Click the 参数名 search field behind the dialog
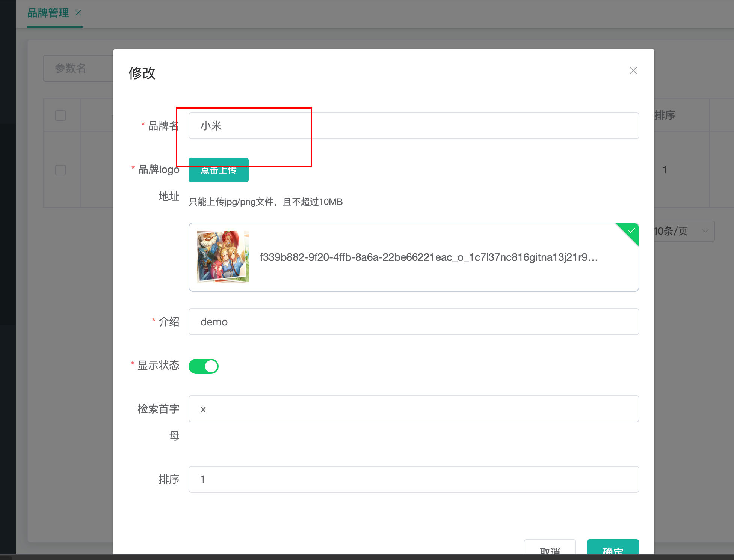The image size is (734, 560). pyautogui.click(x=78, y=68)
